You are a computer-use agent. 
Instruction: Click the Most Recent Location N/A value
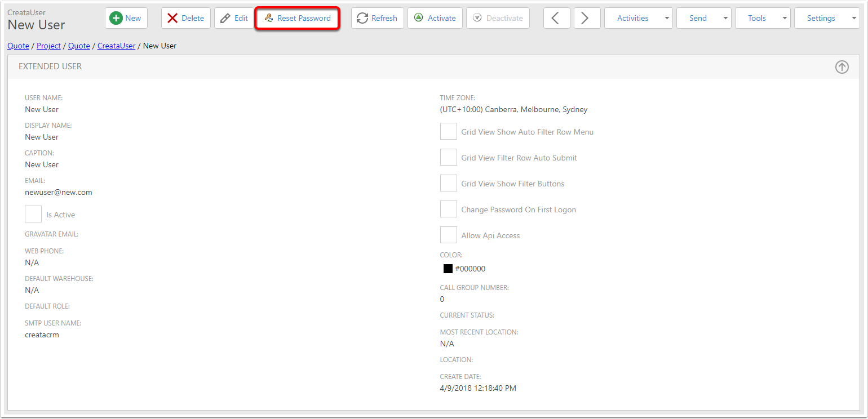coord(447,344)
